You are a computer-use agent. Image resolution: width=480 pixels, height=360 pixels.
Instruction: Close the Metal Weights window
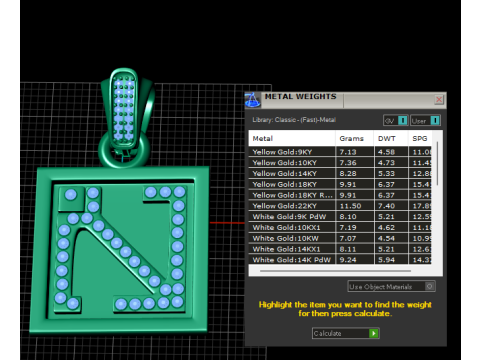tap(439, 100)
